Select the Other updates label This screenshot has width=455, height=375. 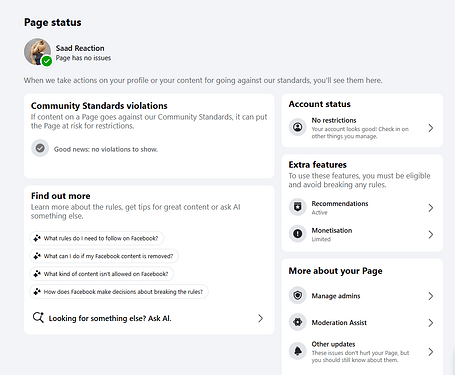[333, 344]
